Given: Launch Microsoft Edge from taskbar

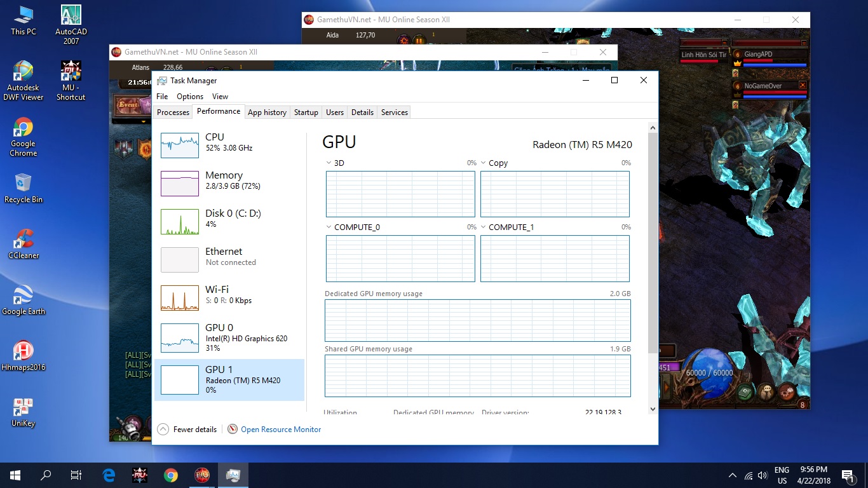Looking at the screenshot, I should [x=109, y=475].
